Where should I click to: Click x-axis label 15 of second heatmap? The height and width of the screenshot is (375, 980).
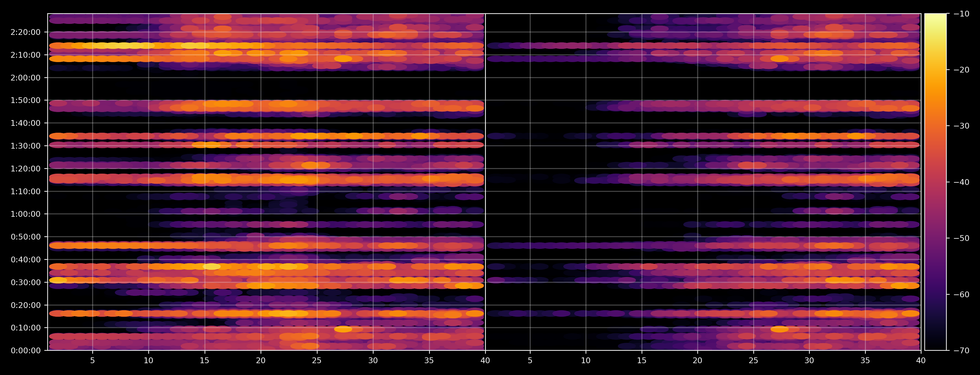pos(642,360)
